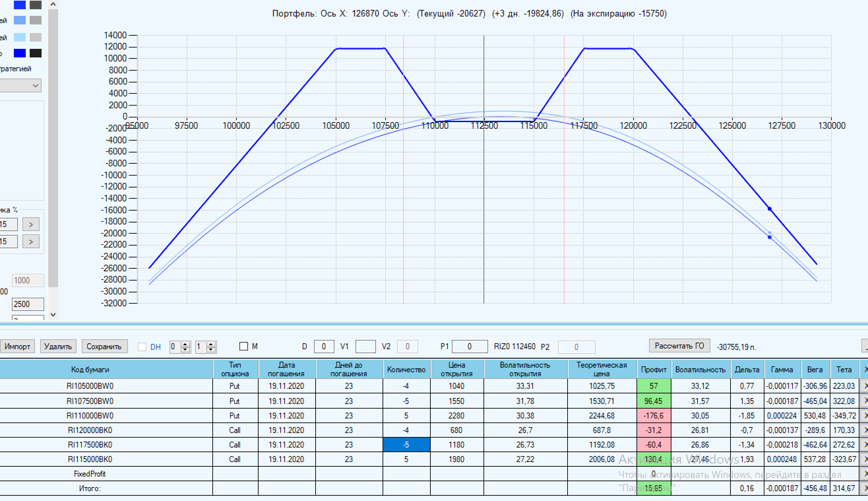This screenshot has height=501, width=868.
Task: Open the strategy dropdown in the left panel
Action: 21,86
